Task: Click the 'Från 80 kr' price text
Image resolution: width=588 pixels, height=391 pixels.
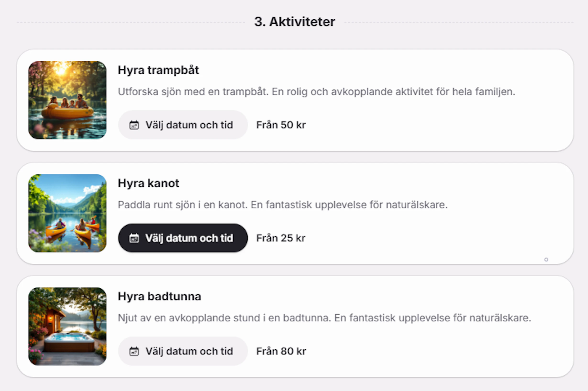Action: coord(281,351)
